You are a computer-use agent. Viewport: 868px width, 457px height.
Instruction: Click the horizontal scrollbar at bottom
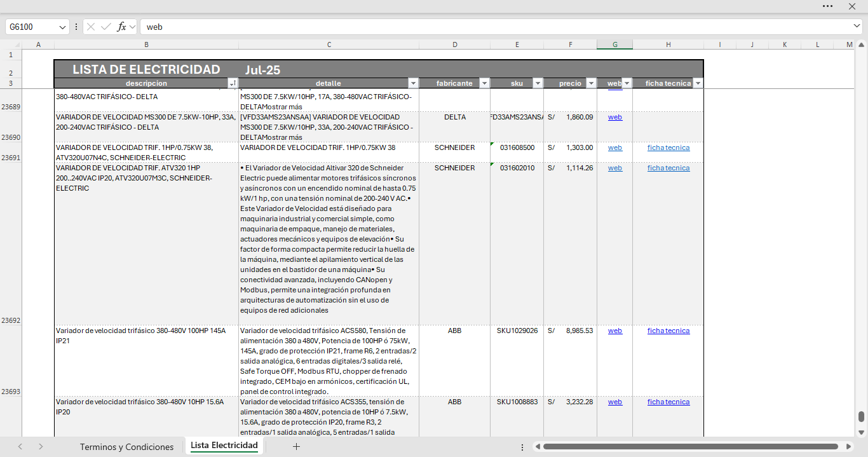click(x=690, y=447)
